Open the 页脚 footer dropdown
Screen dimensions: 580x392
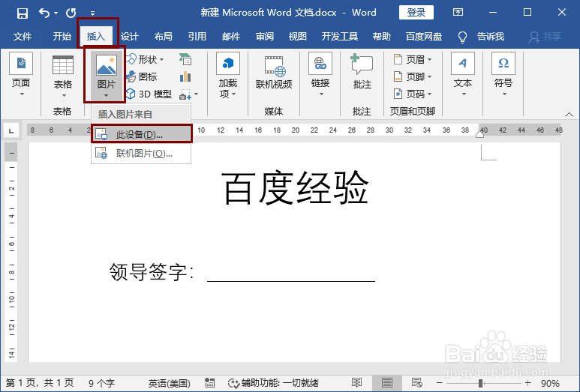pos(413,77)
